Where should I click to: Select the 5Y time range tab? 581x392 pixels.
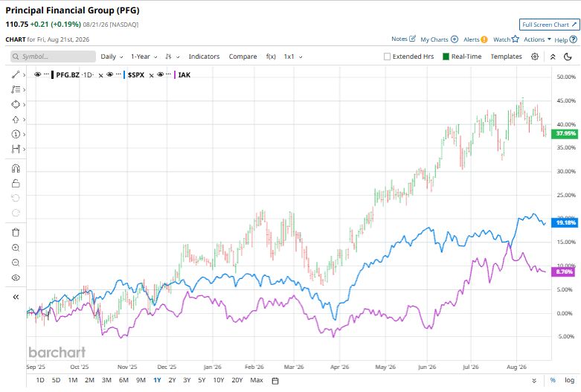pyautogui.click(x=202, y=380)
